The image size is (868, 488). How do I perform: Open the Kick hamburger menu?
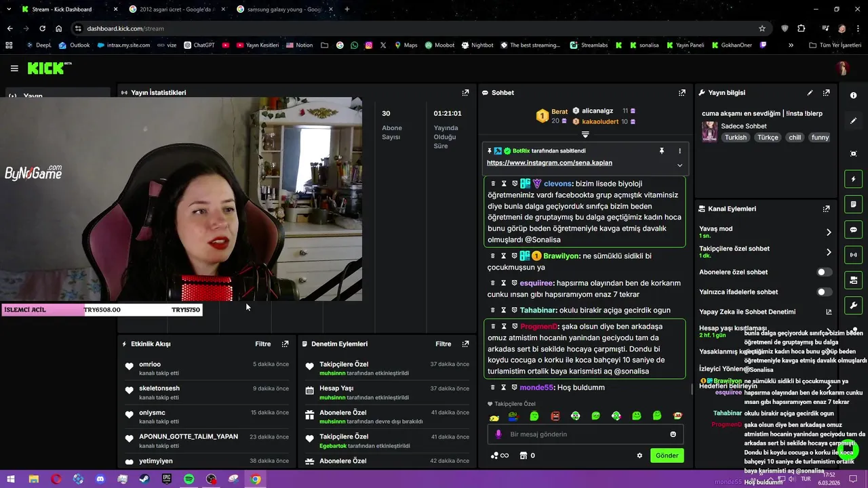coord(14,68)
